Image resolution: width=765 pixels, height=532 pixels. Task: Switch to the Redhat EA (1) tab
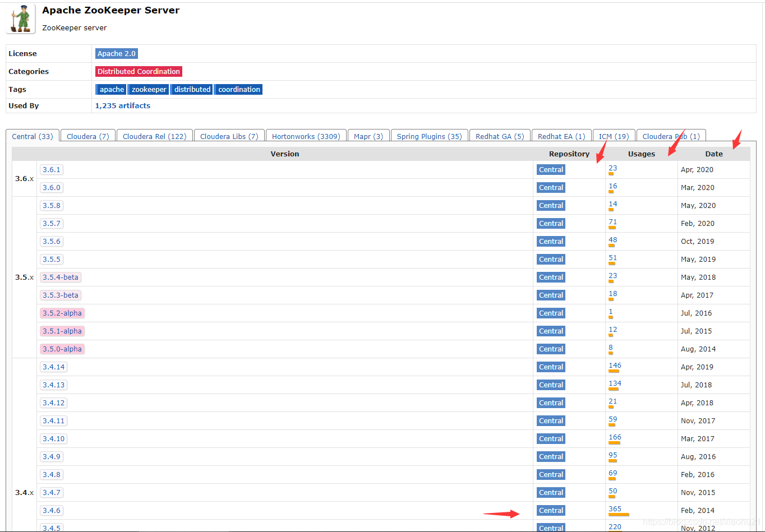(561, 136)
